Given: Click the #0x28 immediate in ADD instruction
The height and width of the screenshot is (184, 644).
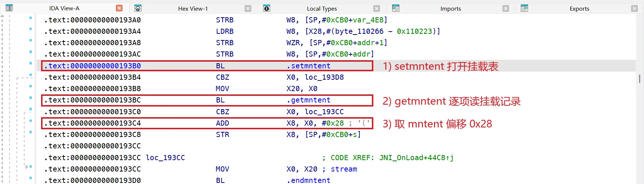Looking at the screenshot, I should 333,123.
